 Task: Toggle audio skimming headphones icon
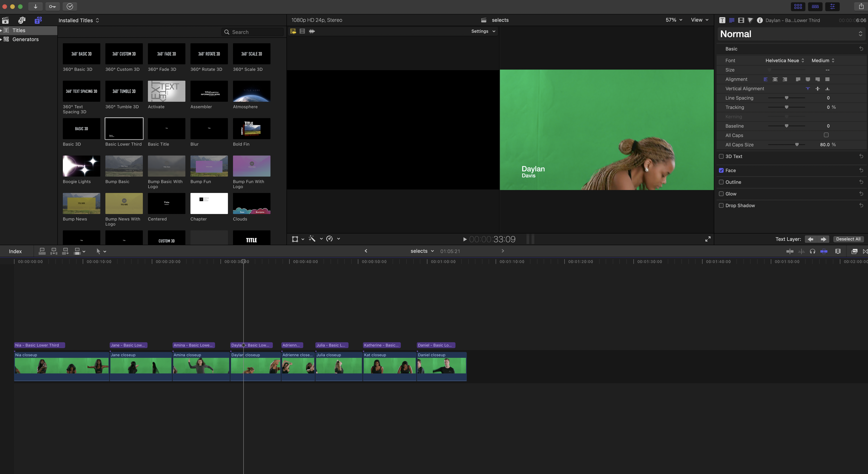(x=812, y=251)
